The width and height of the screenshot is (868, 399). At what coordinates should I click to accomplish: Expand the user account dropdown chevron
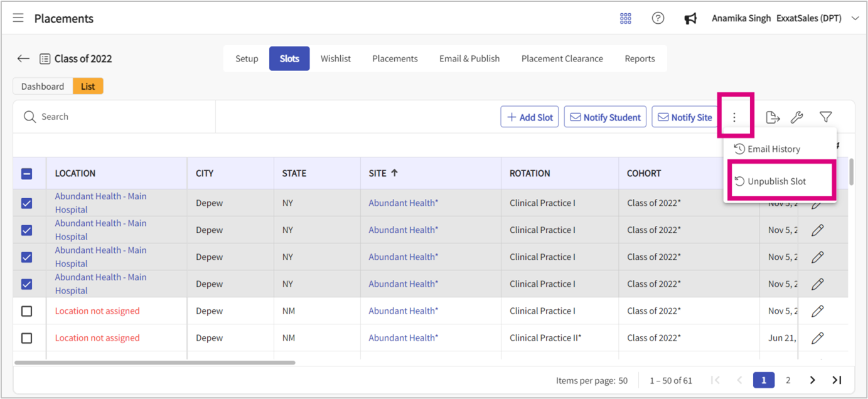pyautogui.click(x=855, y=19)
